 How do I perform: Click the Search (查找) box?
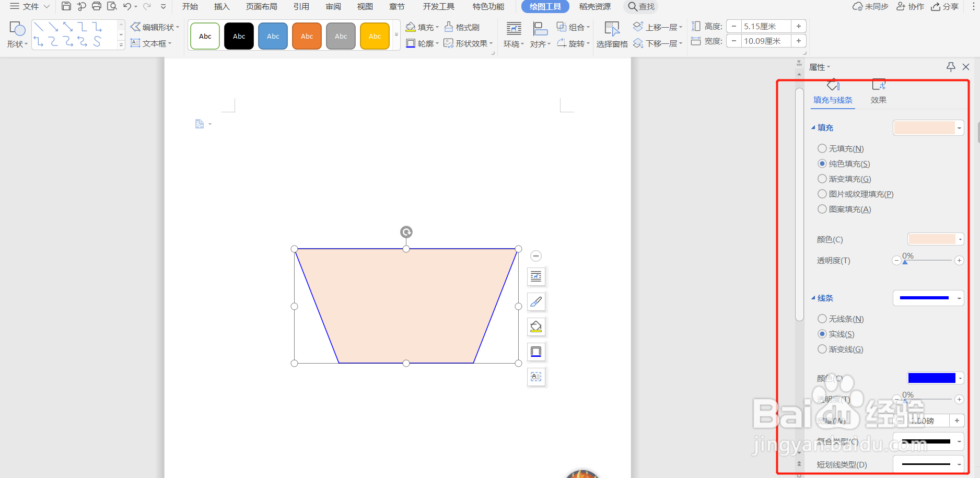[x=641, y=6]
